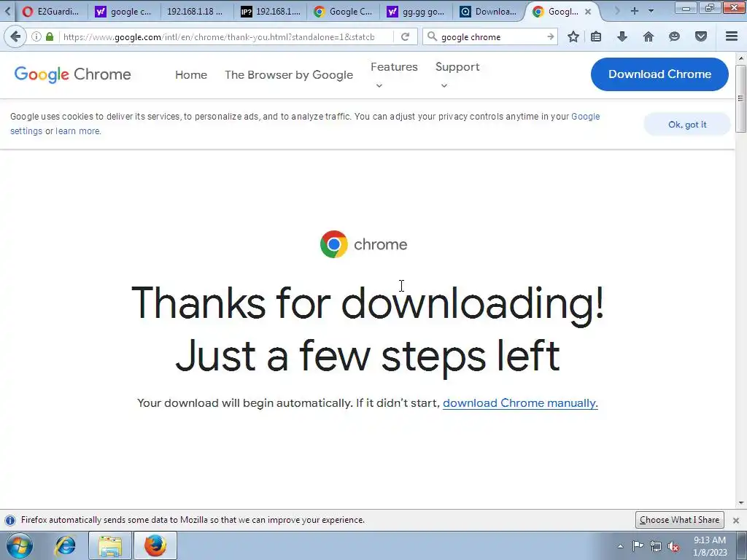This screenshot has height=560, width=747.
Task: Open Action Center flag icon
Action: coord(638,546)
